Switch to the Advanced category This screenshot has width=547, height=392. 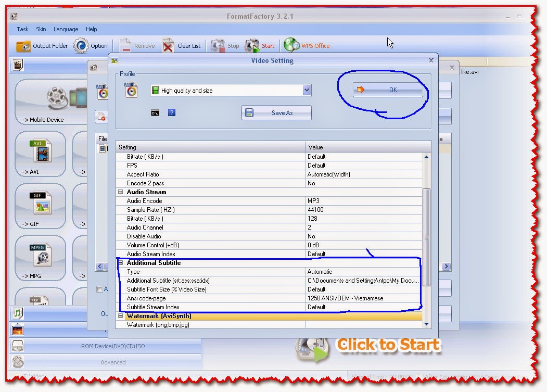pos(113,362)
